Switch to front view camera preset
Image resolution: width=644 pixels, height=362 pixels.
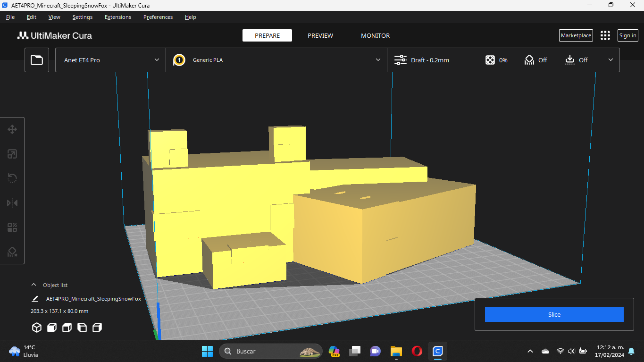pyautogui.click(x=51, y=327)
